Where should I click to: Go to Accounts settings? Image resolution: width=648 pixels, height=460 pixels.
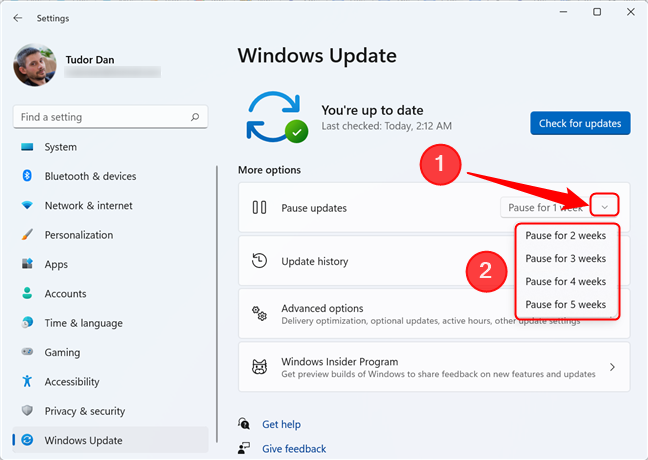click(x=111, y=293)
